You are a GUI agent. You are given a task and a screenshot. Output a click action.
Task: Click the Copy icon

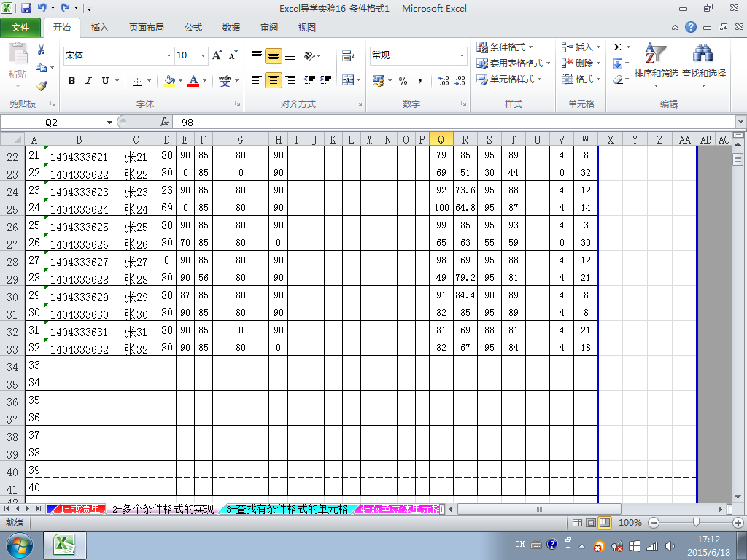(41, 68)
